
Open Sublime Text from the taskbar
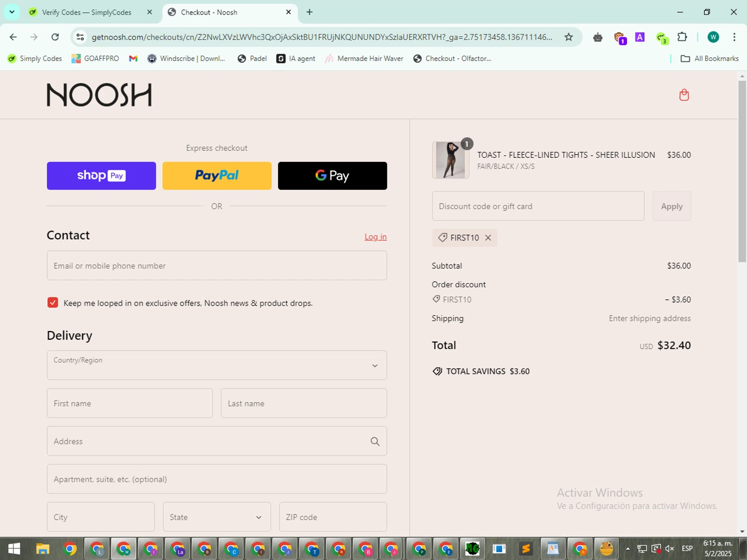click(x=525, y=549)
